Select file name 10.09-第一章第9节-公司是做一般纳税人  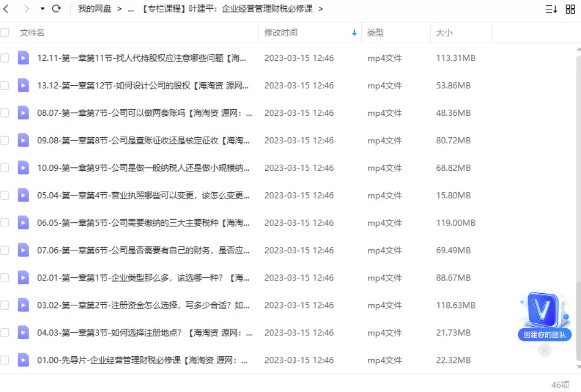tap(143, 168)
